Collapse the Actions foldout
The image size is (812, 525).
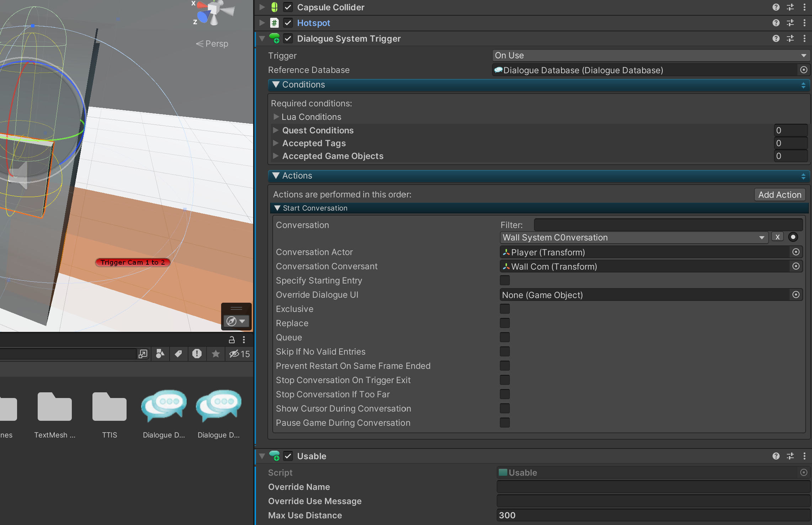pos(276,176)
